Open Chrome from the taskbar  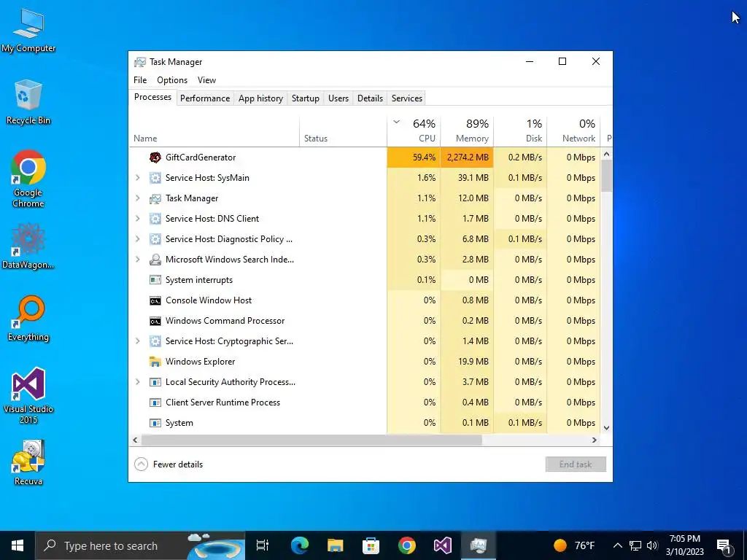click(407, 545)
